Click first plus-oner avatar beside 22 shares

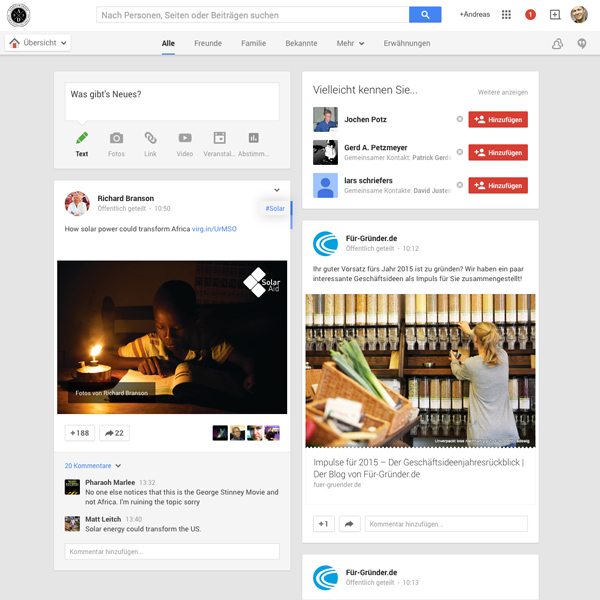point(220,433)
